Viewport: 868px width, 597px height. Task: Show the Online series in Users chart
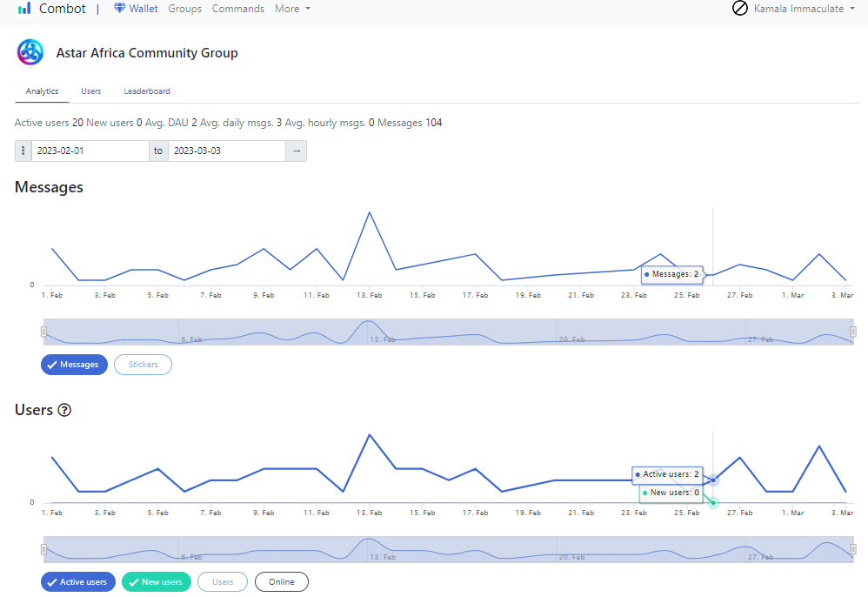(x=281, y=581)
